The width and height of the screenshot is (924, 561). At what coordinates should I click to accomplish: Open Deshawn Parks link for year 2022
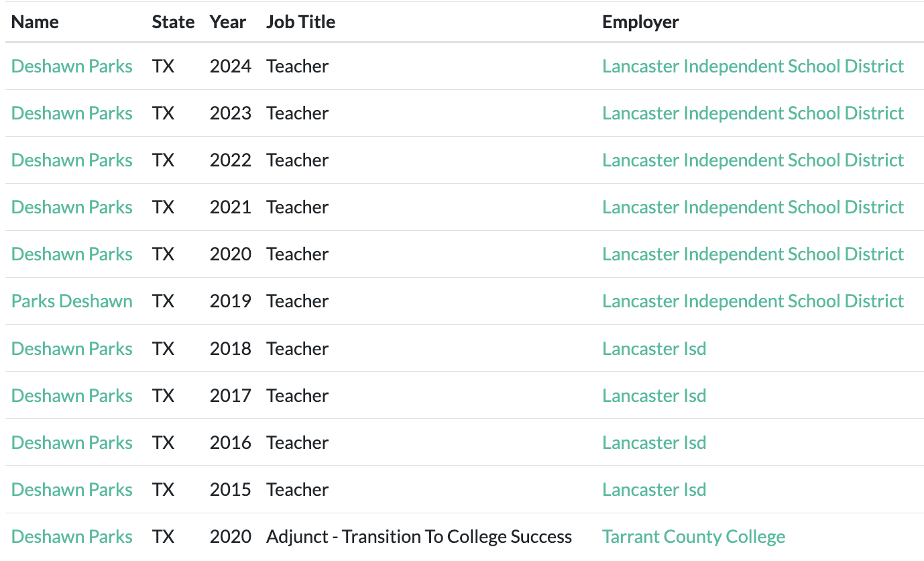[x=72, y=160]
